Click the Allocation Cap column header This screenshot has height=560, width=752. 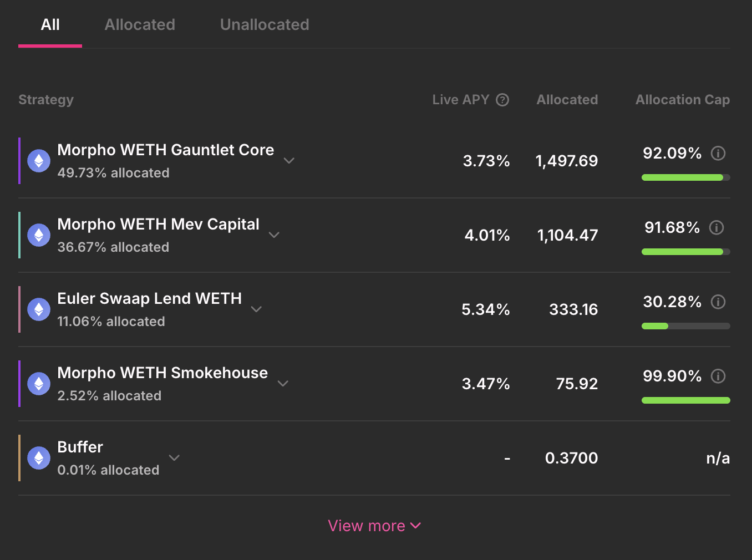[x=682, y=100]
